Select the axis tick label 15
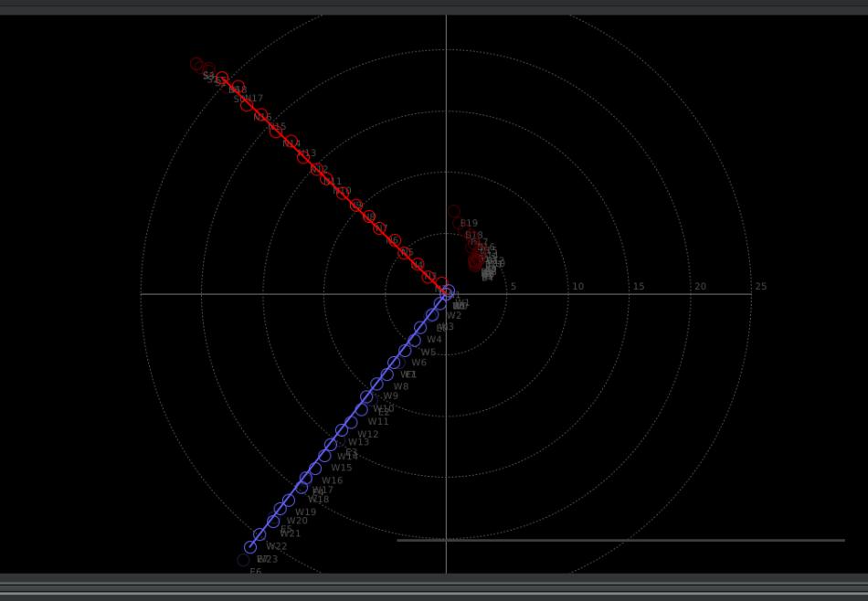The height and width of the screenshot is (601, 868). tap(639, 287)
